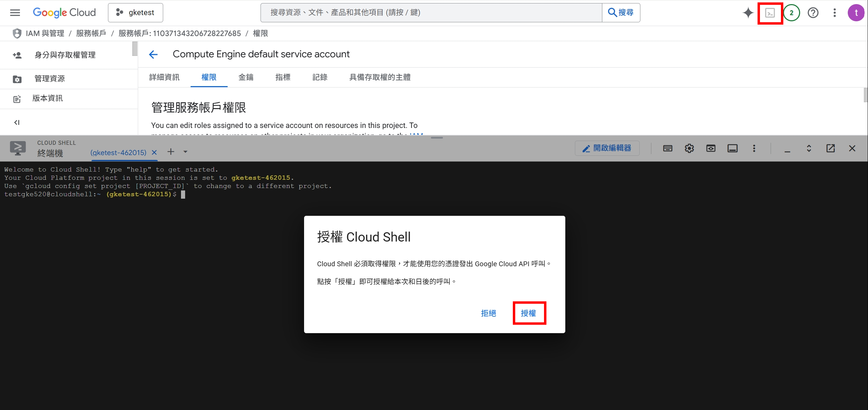Click the main page vertical scrollbar
This screenshot has width=868, height=410.
tap(865, 95)
